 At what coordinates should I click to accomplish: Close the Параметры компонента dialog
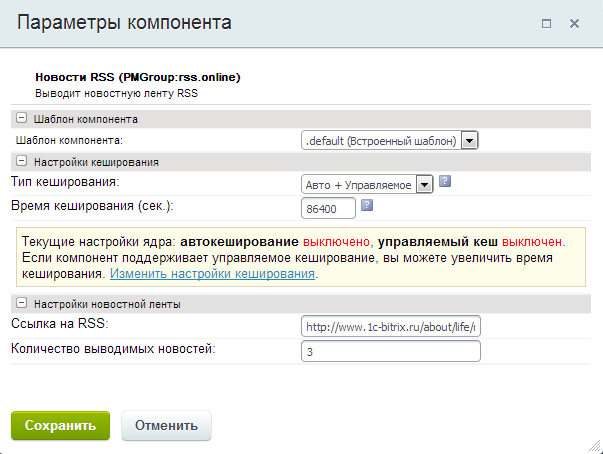tap(574, 24)
